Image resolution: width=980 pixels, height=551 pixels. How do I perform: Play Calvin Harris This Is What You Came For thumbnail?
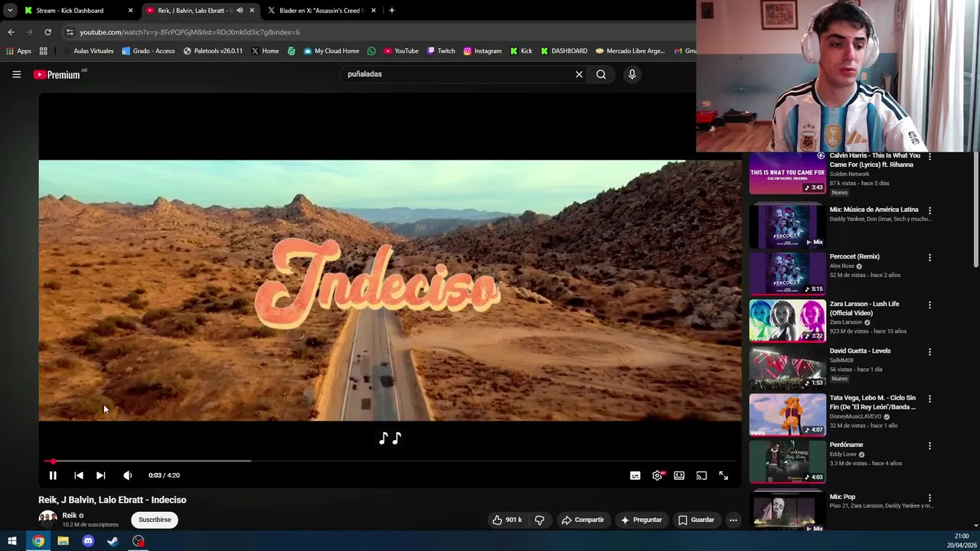pos(787,174)
